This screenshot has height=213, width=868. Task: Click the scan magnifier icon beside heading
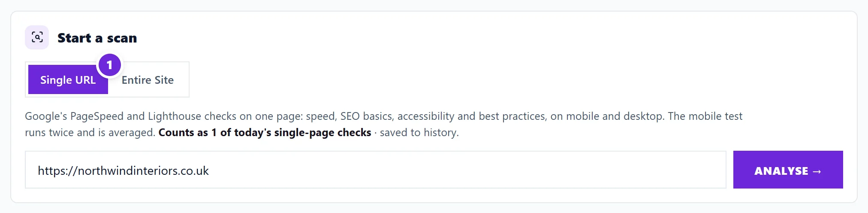37,37
